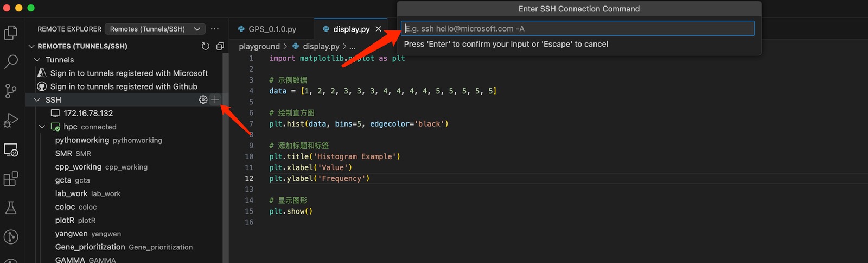
Task: Switch to the GPS_0.1.0.py tab
Action: [x=272, y=29]
